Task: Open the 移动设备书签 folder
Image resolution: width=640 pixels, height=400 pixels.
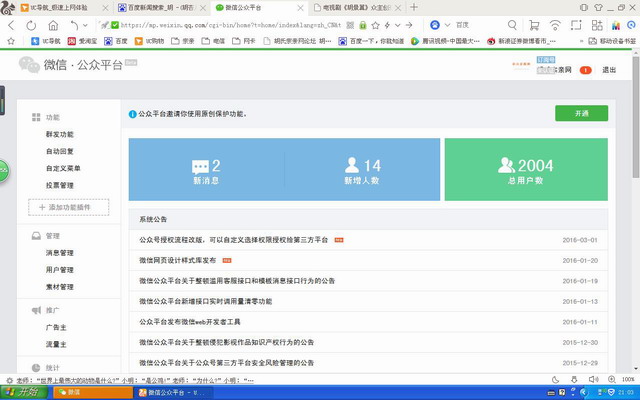Action: 612,41
